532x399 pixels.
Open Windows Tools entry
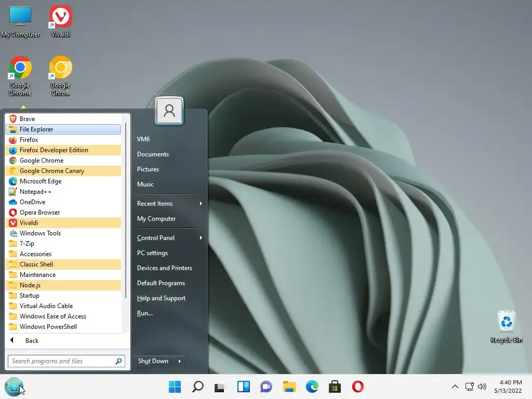(63, 233)
